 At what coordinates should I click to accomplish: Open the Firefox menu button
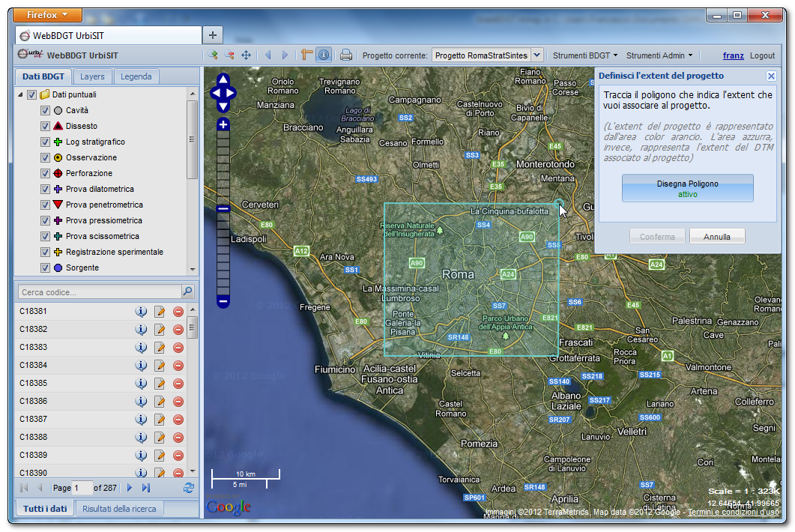(47, 15)
